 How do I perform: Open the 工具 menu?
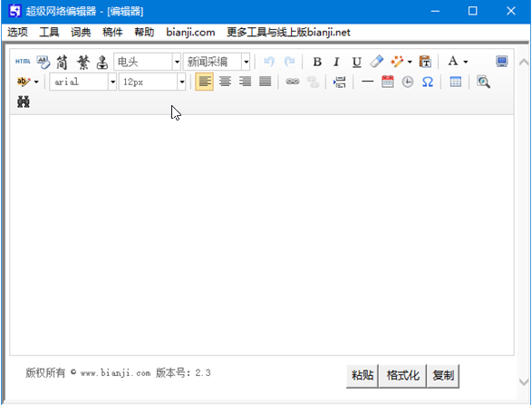[x=49, y=33]
